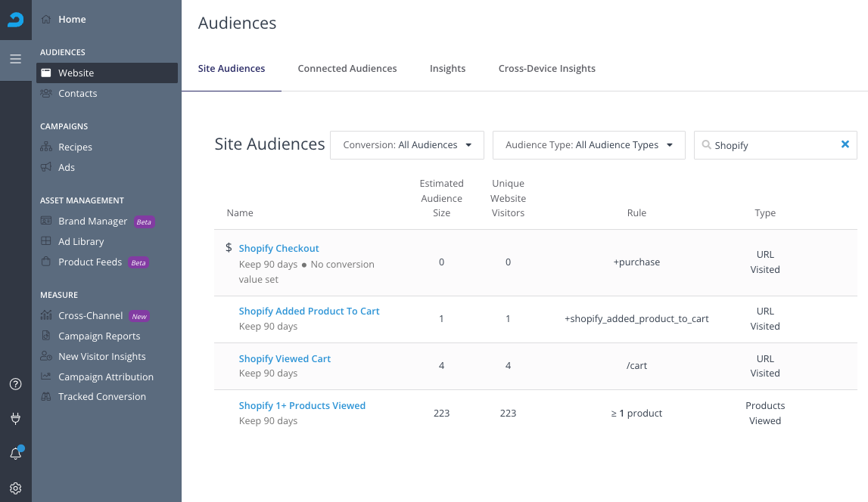Open the Shopify Checkout audience link
The height and width of the screenshot is (502, 868).
[278, 249]
